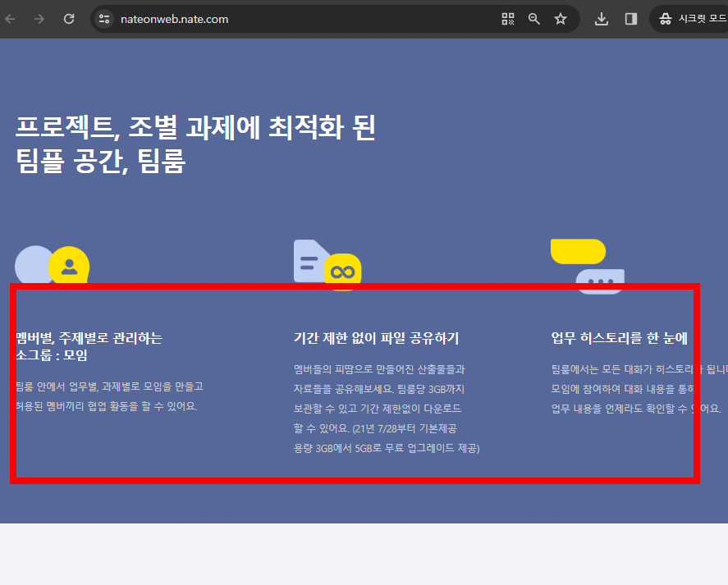
Task: Open site information icon in the address bar
Action: (103, 18)
